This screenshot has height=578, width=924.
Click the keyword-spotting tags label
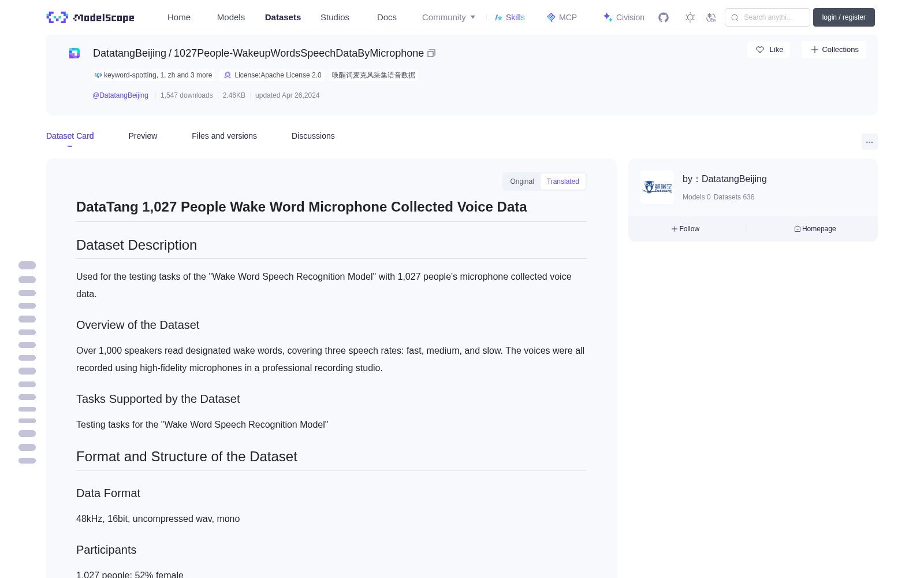[x=154, y=75]
